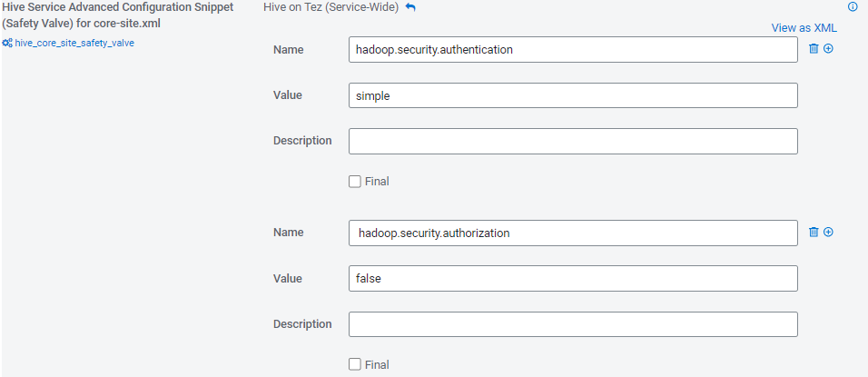Switch to View as XML
Viewport: 868px width, 377px height.
coord(804,27)
